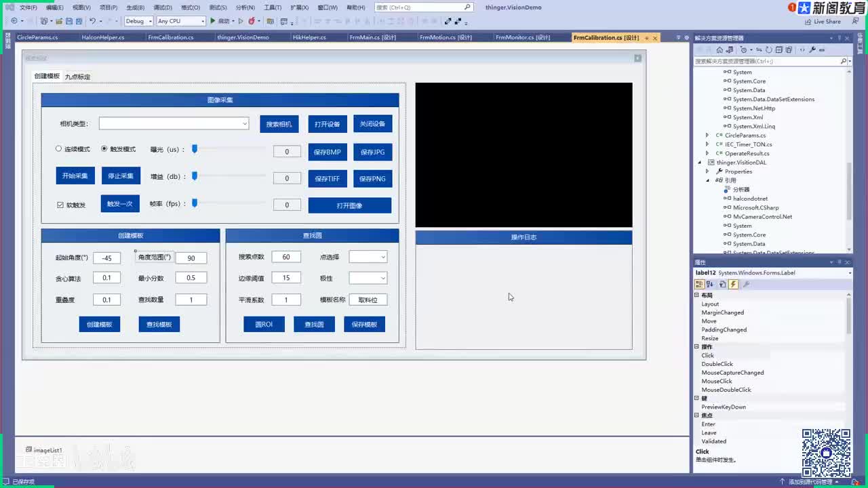Toggle the 软触发 checkbox
The image size is (868, 488).
(60, 205)
